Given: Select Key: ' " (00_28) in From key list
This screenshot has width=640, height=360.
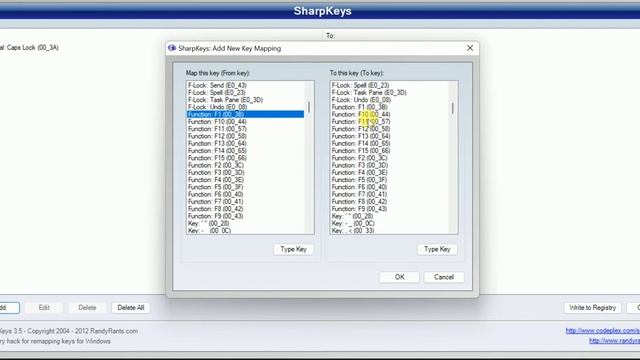Looking at the screenshot, I should click(245, 224).
